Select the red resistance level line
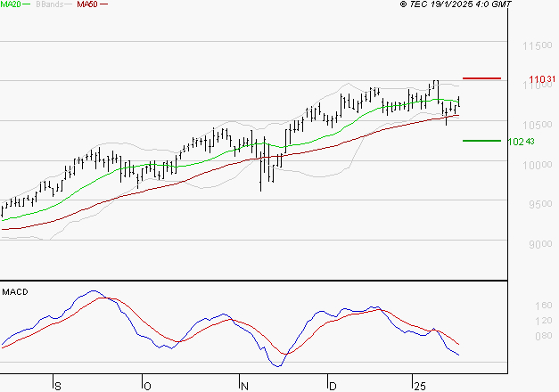The image size is (559, 392). pyautogui.click(x=481, y=78)
